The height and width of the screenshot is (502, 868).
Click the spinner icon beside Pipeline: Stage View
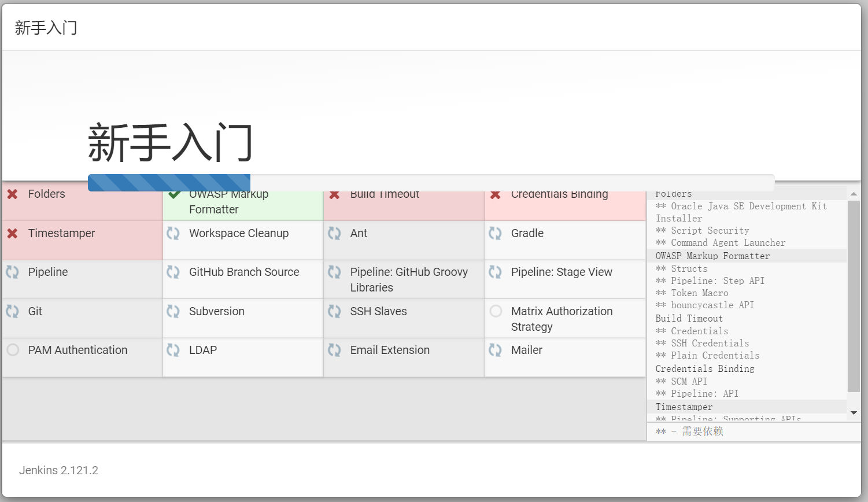[496, 272]
